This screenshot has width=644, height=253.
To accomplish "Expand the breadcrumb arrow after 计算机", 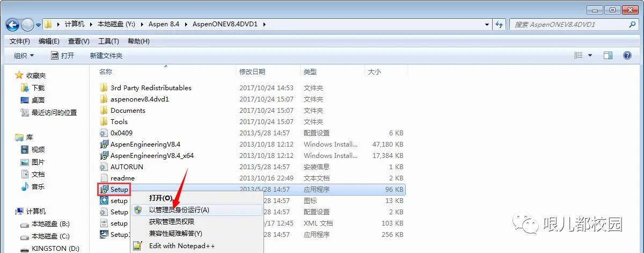I will point(91,24).
